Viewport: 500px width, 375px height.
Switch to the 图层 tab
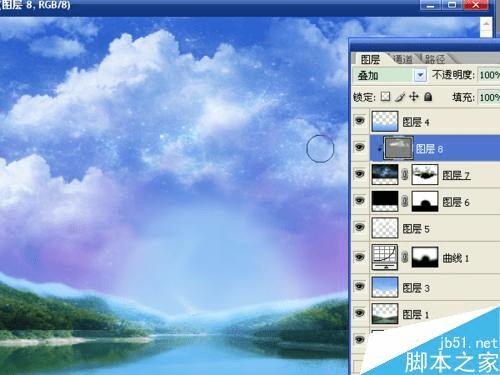(x=370, y=59)
